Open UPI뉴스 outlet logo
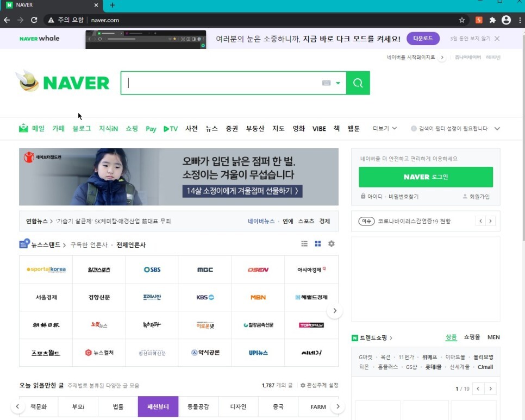This screenshot has height=420, width=525. tap(258, 353)
